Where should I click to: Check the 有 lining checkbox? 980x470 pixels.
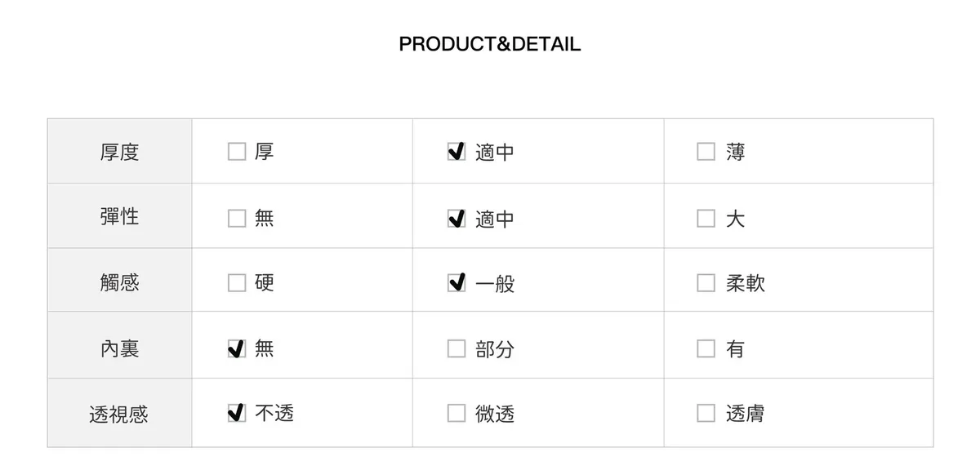point(706,348)
